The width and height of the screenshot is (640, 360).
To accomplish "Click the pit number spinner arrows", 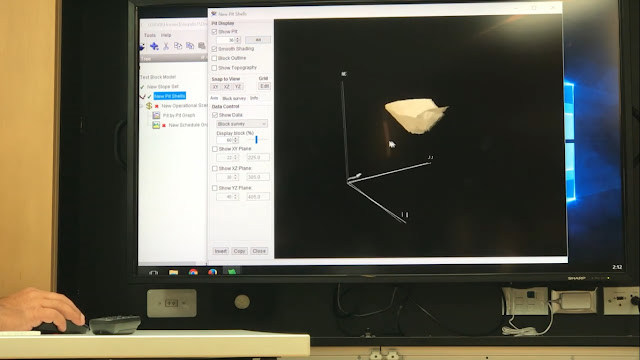I will (238, 40).
